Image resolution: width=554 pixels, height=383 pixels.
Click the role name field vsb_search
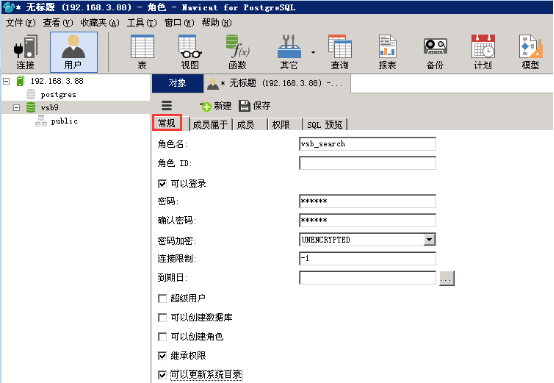click(x=367, y=144)
